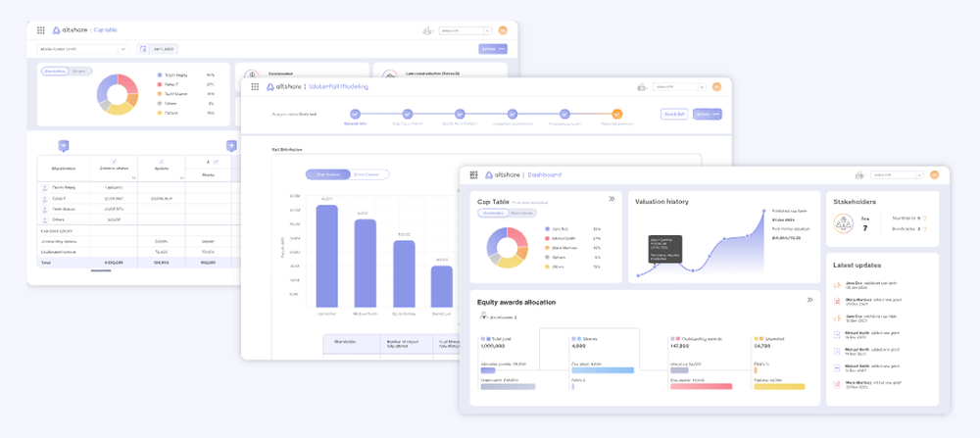Image resolution: width=980 pixels, height=438 pixels.
Task: Select Shareholders toggle in Dashboard Cap Table card
Action: 493,213
